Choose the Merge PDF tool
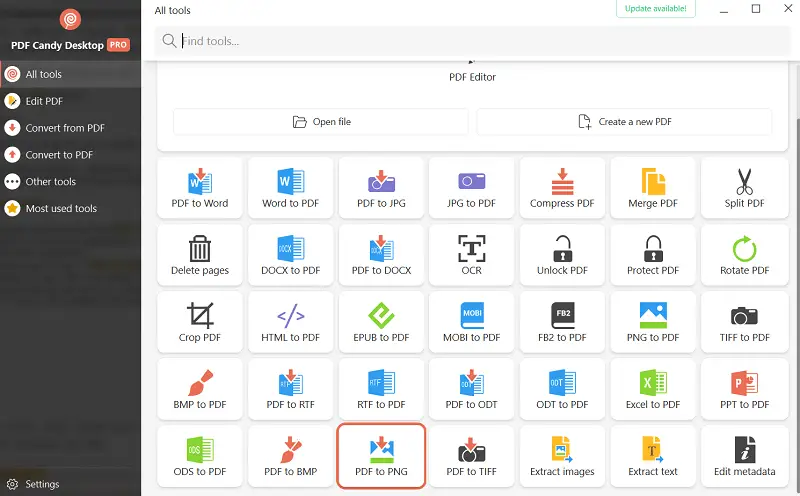This screenshot has width=800, height=496. coord(653,188)
